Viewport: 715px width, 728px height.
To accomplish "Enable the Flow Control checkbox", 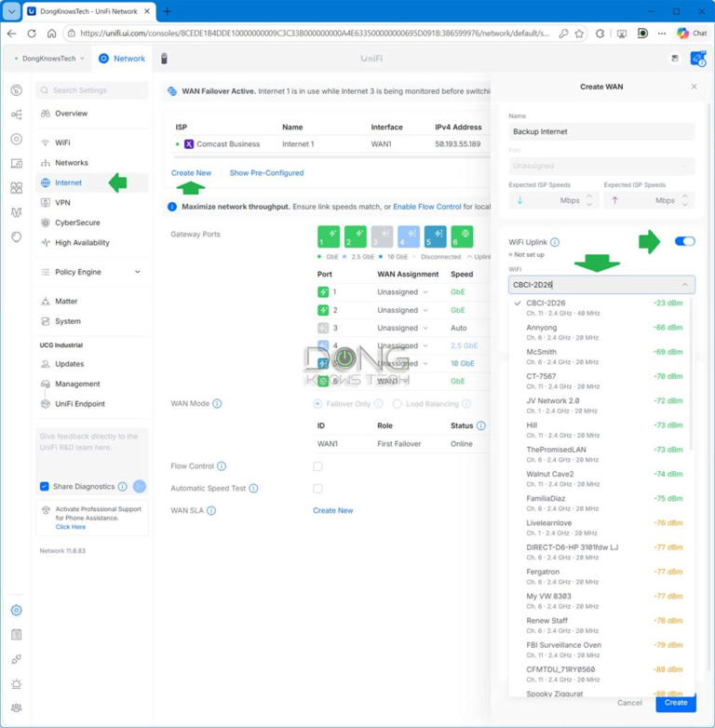I will [317, 466].
